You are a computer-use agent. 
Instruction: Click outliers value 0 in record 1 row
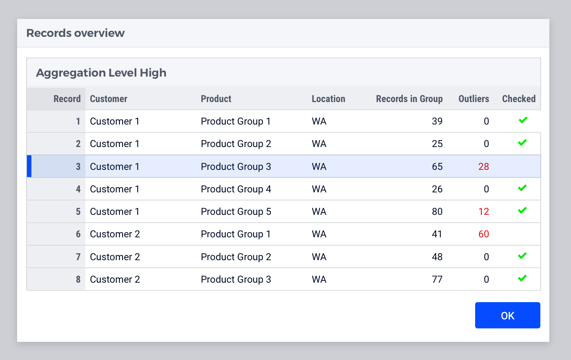click(486, 121)
